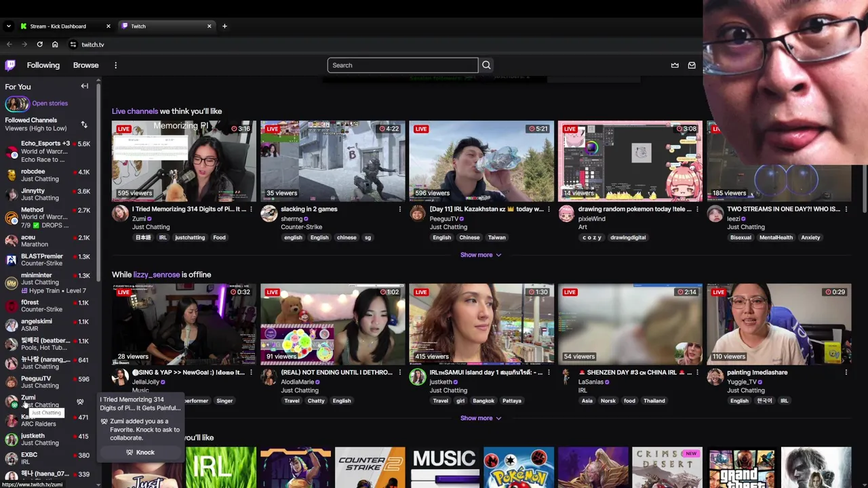
Task: Open the inbox mail icon
Action: (x=692, y=65)
